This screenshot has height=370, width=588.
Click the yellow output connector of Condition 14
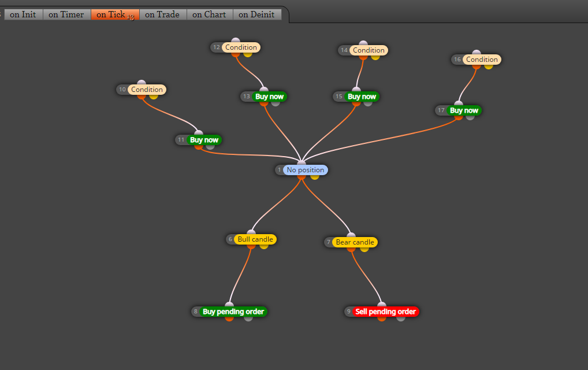pyautogui.click(x=375, y=57)
